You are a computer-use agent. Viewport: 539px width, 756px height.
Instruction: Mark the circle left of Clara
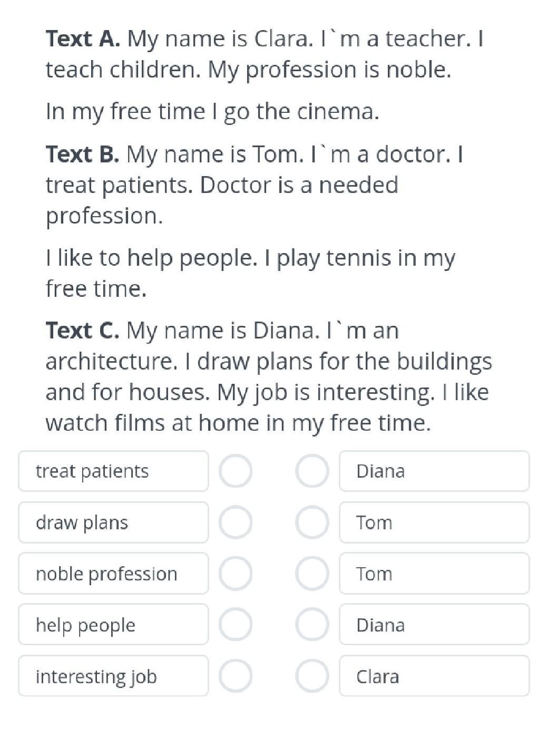click(x=312, y=676)
